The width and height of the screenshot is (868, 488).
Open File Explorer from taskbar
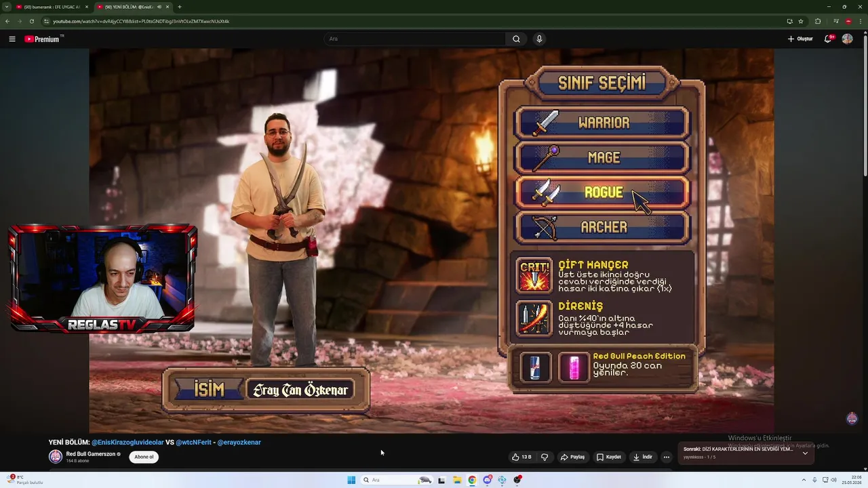(x=457, y=480)
